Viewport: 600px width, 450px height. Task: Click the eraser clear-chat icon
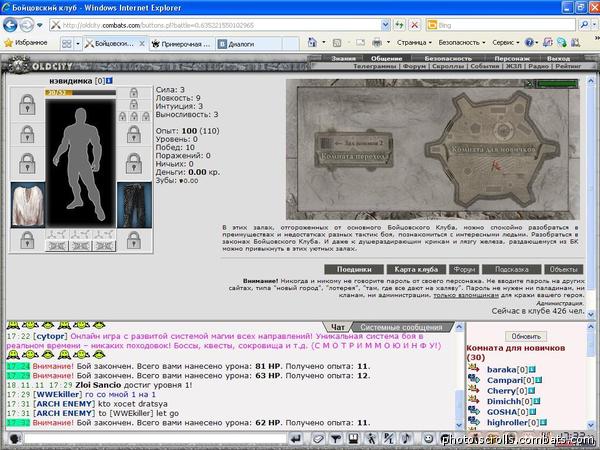(318, 439)
